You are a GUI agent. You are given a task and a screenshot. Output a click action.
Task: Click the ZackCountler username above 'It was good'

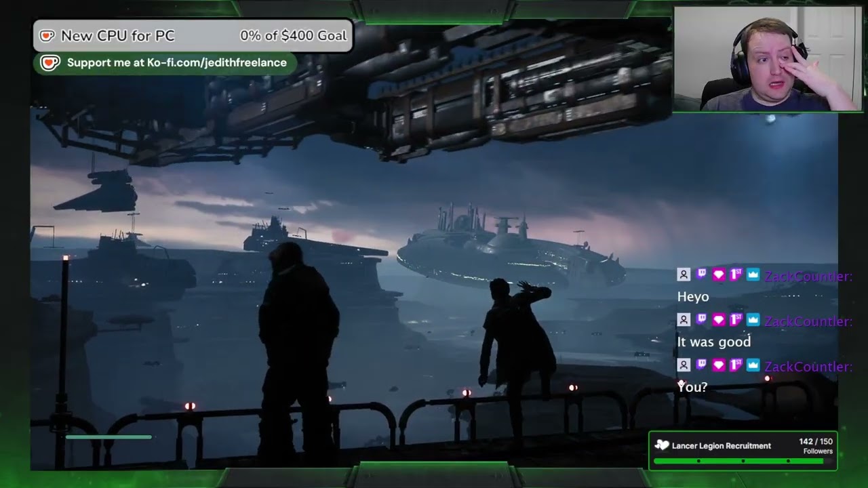tap(808, 321)
